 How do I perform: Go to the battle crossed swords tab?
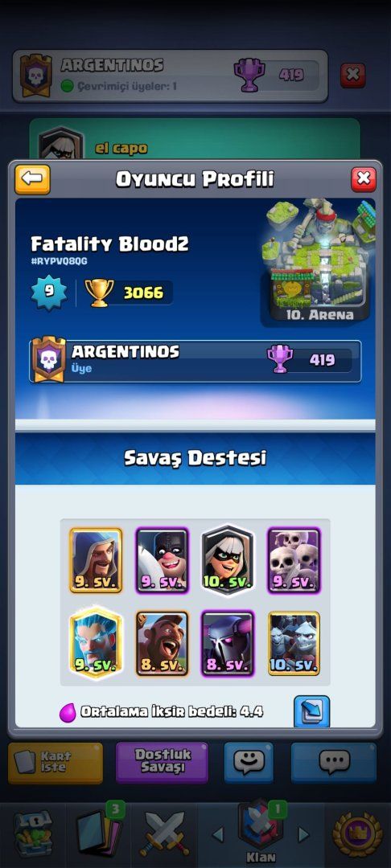(164, 833)
